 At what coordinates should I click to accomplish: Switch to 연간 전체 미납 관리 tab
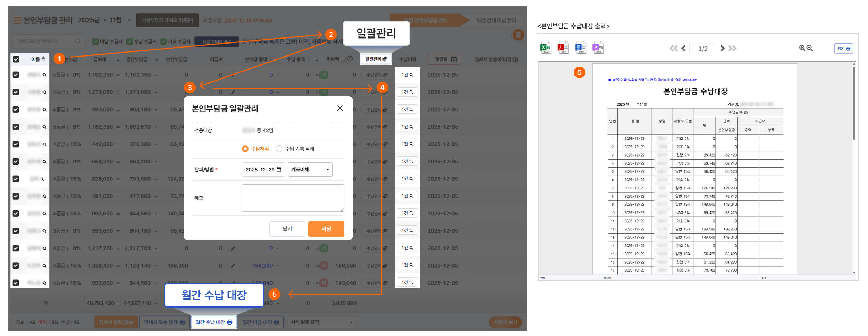click(496, 20)
